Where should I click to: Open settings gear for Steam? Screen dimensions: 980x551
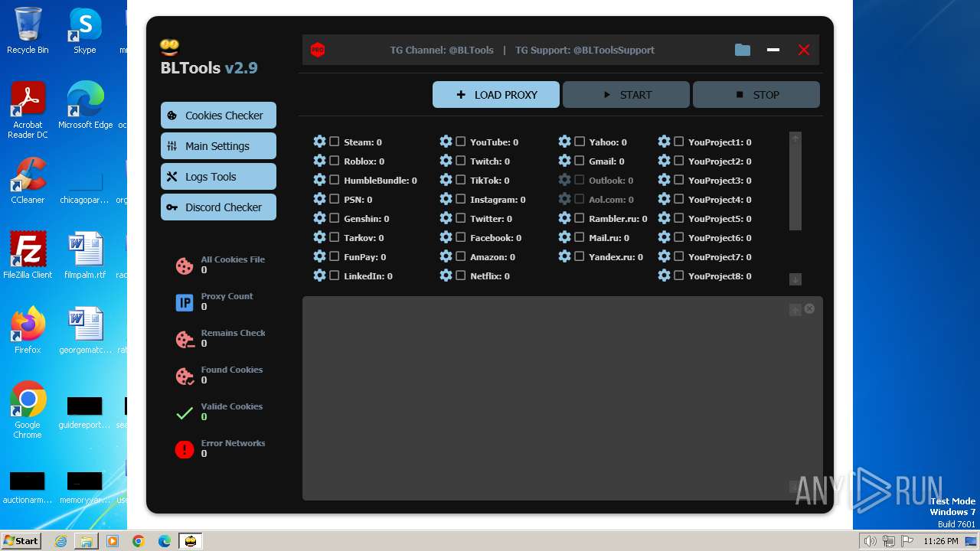pos(320,142)
